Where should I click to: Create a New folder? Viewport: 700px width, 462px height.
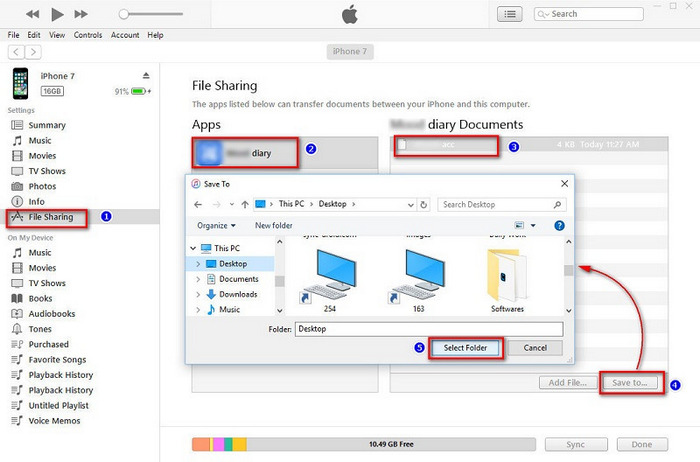point(274,225)
